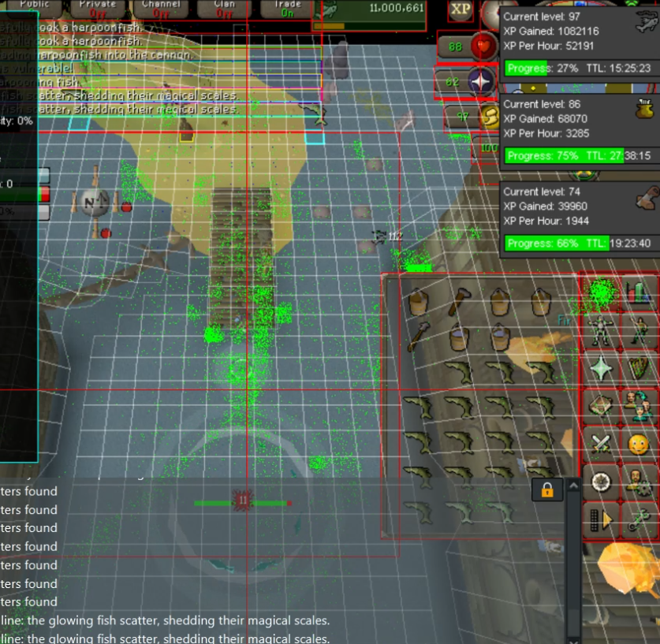The width and height of the screenshot is (660, 644).
Task: Click the Private chat filter tab
Action: click(x=99, y=8)
